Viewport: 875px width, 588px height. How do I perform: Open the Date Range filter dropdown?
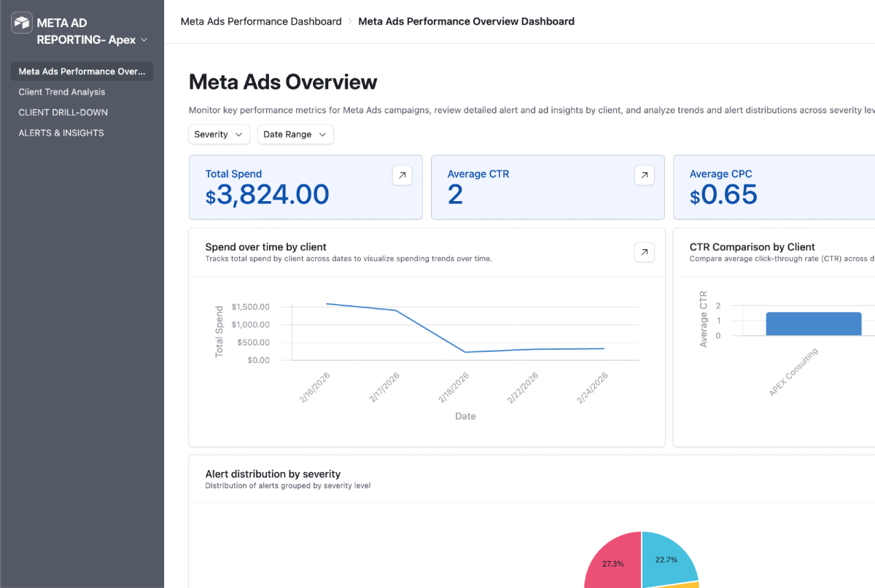click(x=295, y=134)
